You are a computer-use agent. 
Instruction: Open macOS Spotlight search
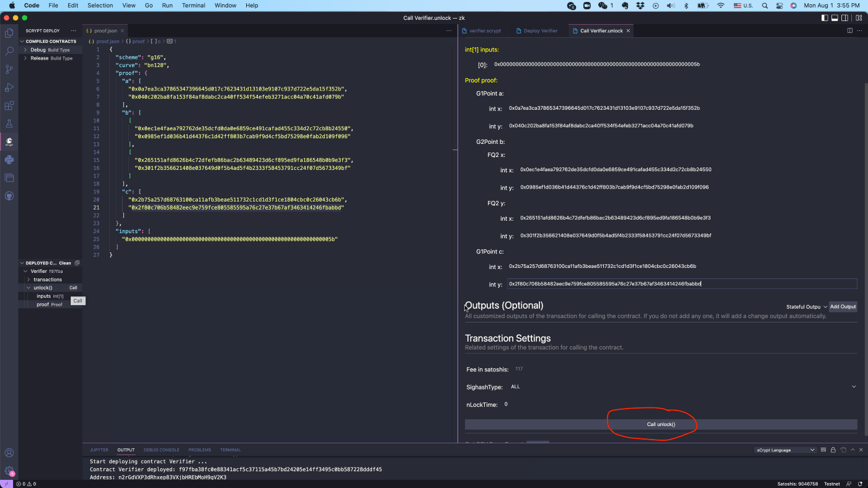764,5
